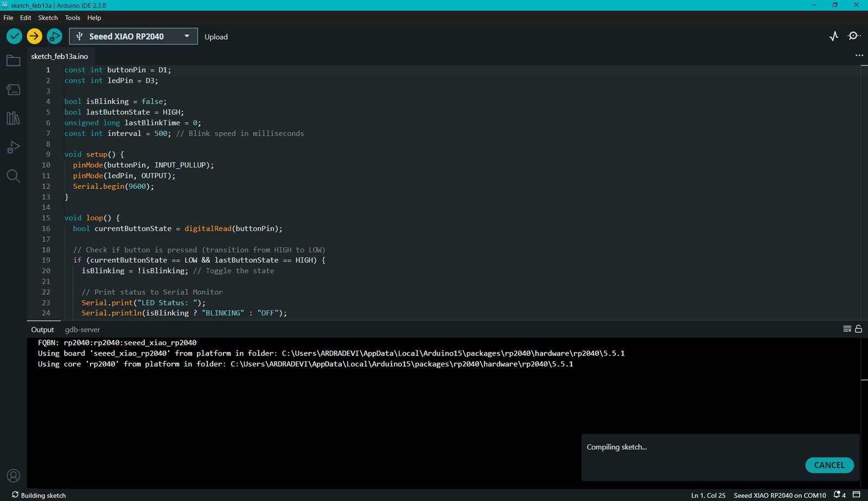Click the Upload arrow button
The width and height of the screenshot is (868, 501).
click(x=34, y=36)
